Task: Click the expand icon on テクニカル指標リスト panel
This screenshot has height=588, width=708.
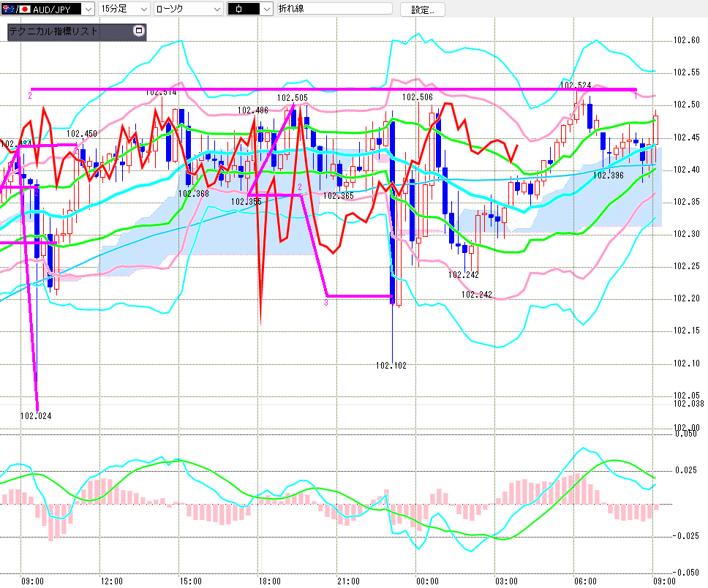Action: 138,31
